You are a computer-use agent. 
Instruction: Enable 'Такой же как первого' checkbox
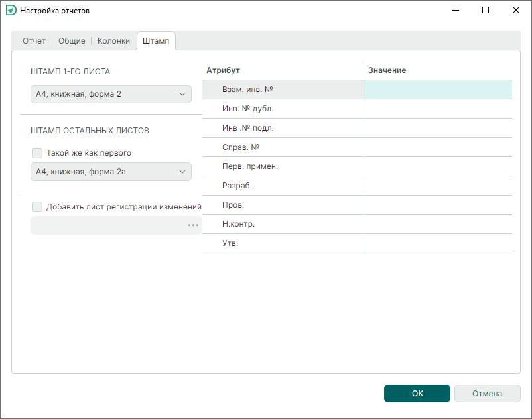click(37, 153)
